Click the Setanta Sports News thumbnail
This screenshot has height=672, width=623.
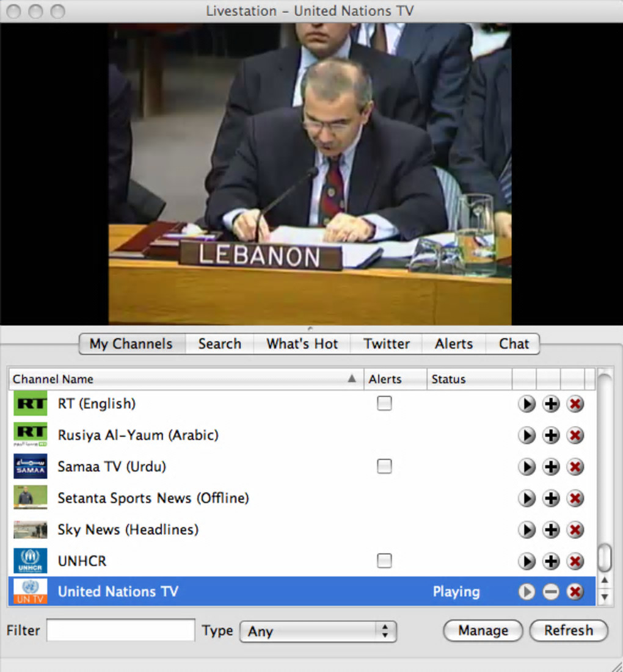(30, 497)
